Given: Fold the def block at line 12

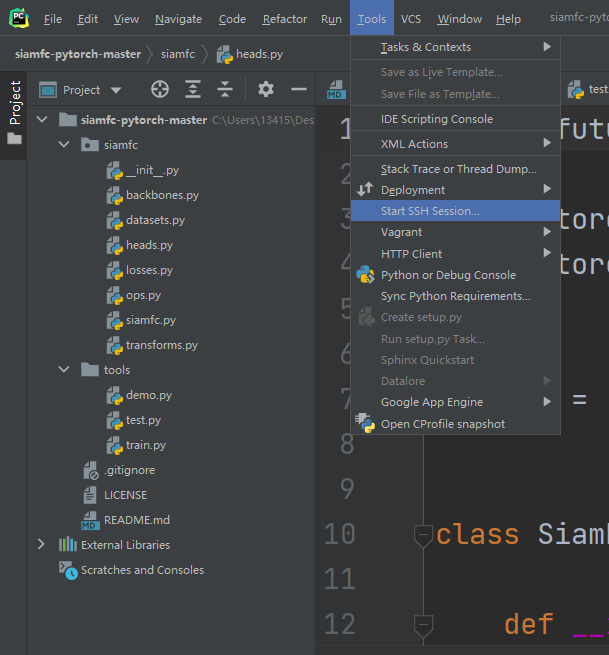Looking at the screenshot, I should point(423,625).
